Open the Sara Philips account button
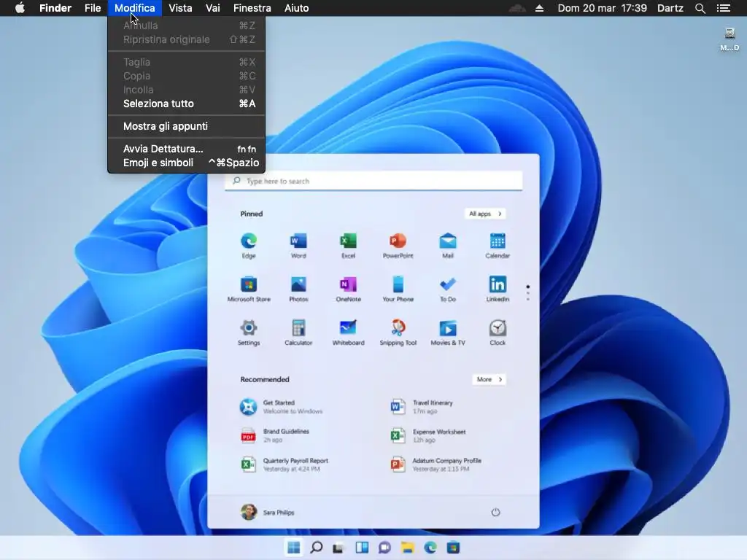The image size is (747, 560). click(x=267, y=513)
